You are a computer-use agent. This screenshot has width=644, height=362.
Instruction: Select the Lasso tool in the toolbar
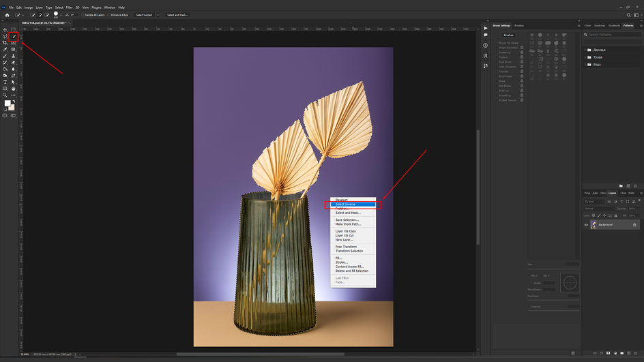click(x=5, y=36)
